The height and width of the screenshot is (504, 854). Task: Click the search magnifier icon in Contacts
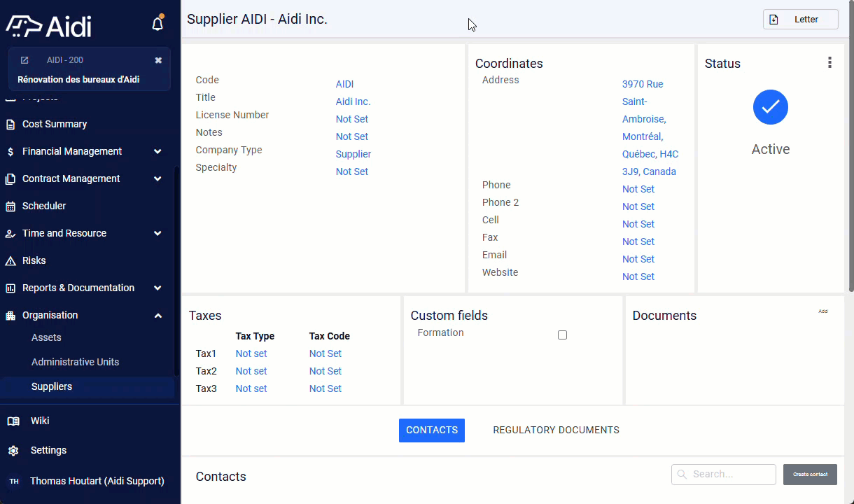(x=682, y=475)
